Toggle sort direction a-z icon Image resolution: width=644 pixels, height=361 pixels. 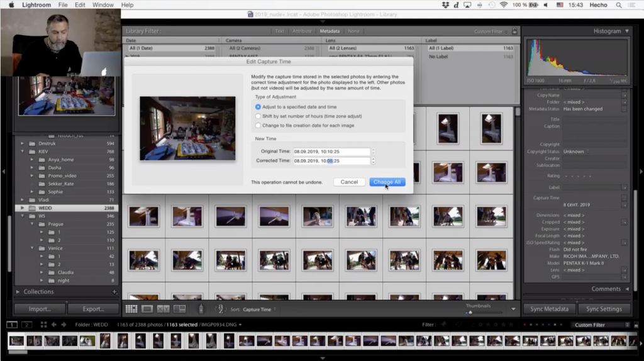coord(220,309)
